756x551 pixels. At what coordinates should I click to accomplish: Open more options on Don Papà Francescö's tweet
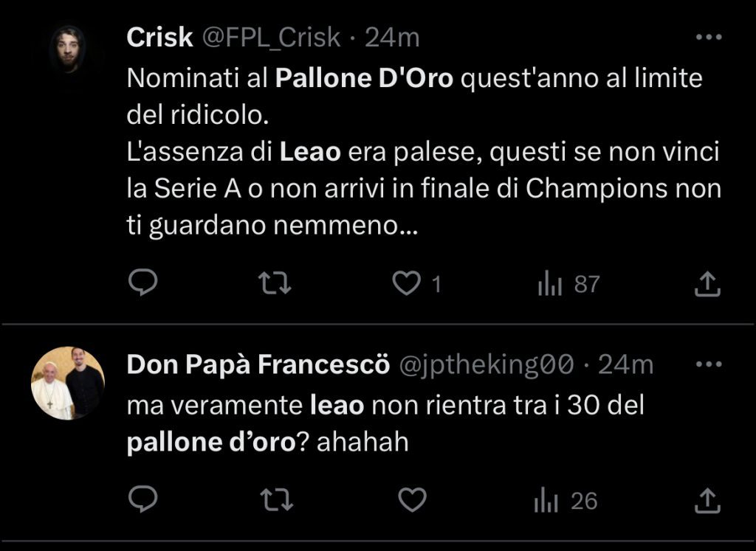709,364
